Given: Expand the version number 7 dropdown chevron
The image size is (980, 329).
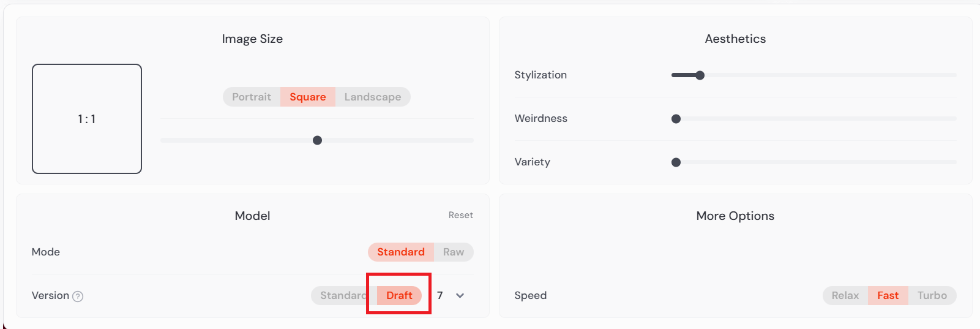Looking at the screenshot, I should (460, 296).
